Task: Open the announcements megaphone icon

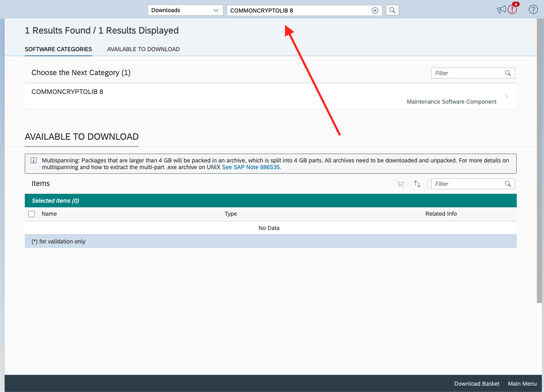Action: point(501,10)
